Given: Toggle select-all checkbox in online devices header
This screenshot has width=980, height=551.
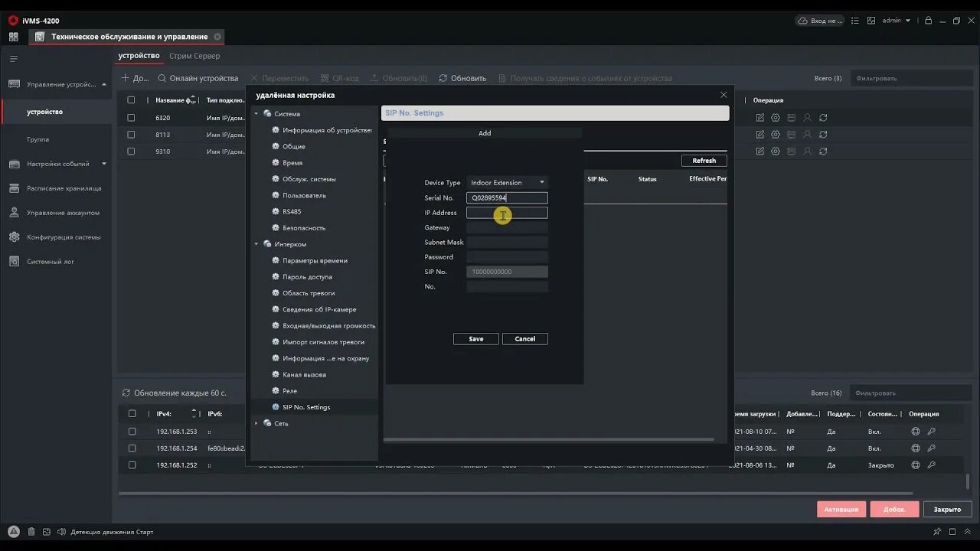Looking at the screenshot, I should click(132, 414).
